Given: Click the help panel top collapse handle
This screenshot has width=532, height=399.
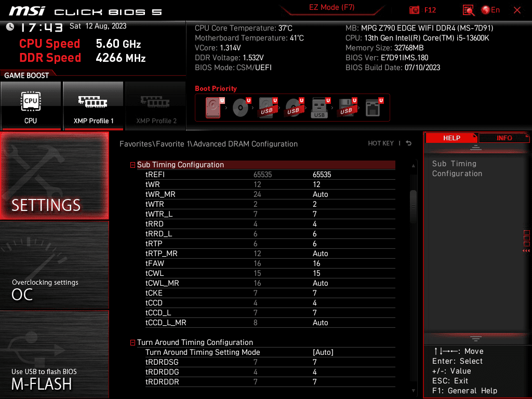Looking at the screenshot, I should coord(476,147).
